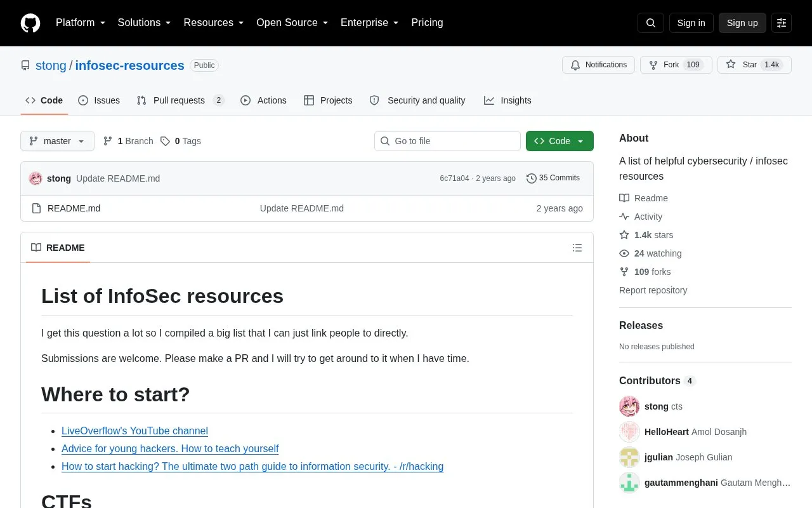Switch to the Actions tab

point(263,100)
